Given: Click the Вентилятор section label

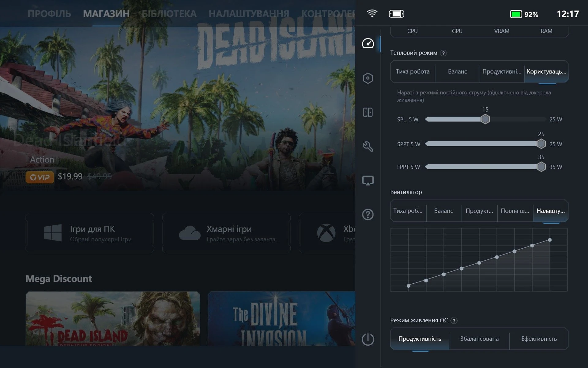Looking at the screenshot, I should click(x=406, y=192).
